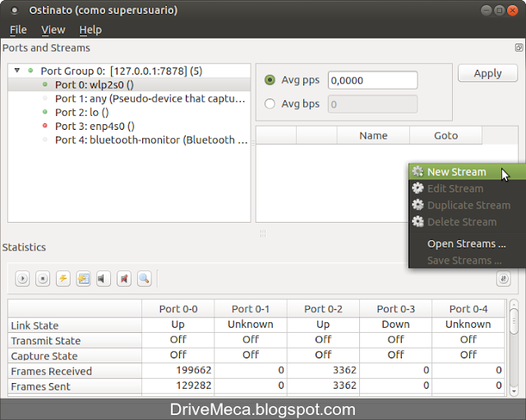This screenshot has width=526, height=420.
Task: Clear selected port statistics lightning icon
Action: coord(63,279)
